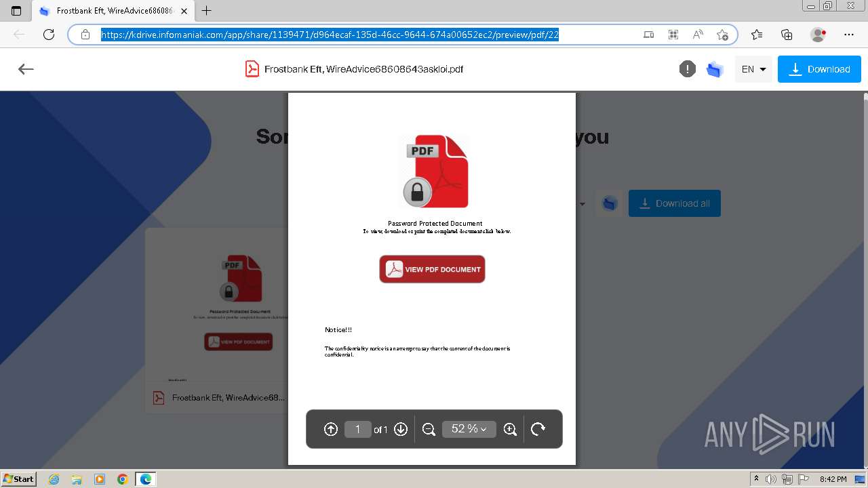Click the volume speaker tray icon
This screenshot has width=868, height=488.
click(x=771, y=479)
